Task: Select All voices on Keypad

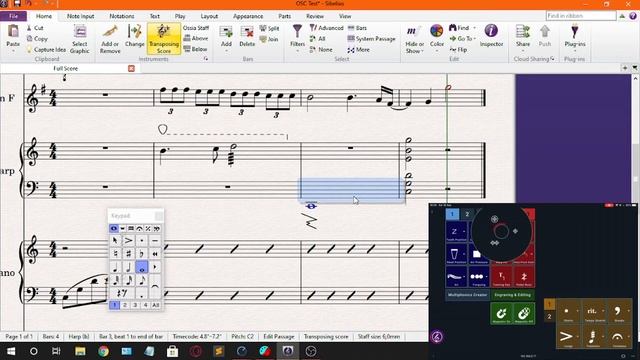Action: pyautogui.click(x=156, y=305)
